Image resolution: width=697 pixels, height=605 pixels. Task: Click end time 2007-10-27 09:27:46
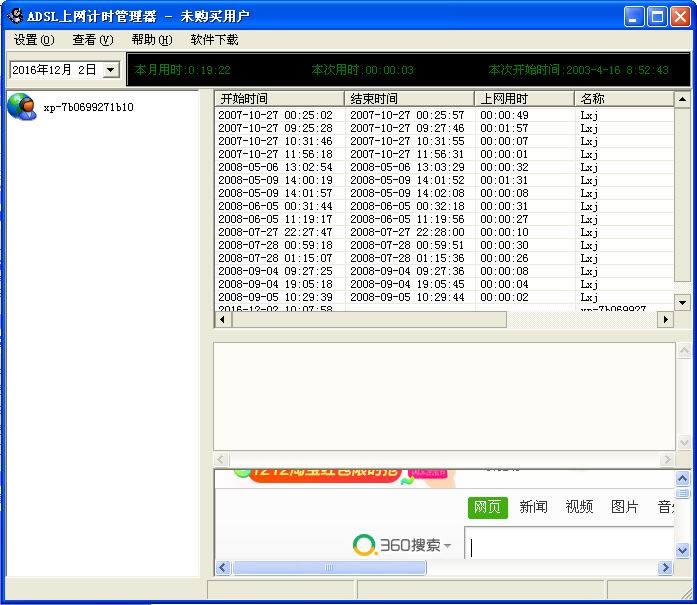point(407,128)
